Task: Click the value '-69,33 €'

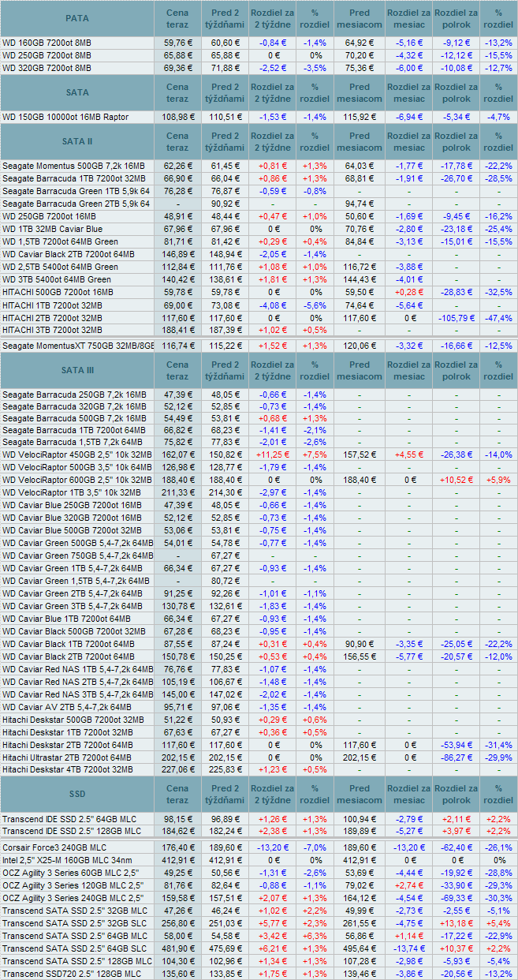Action: point(456,898)
